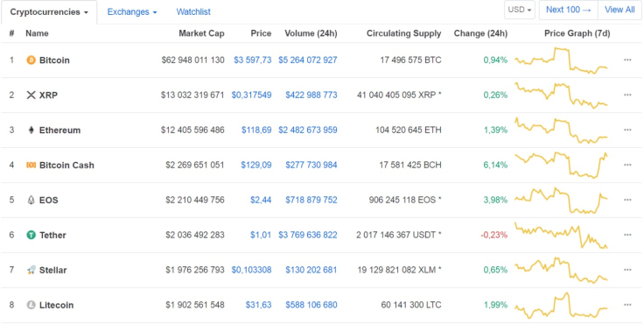Open more options for XRP row
This screenshot has height=325, width=644.
[627, 95]
